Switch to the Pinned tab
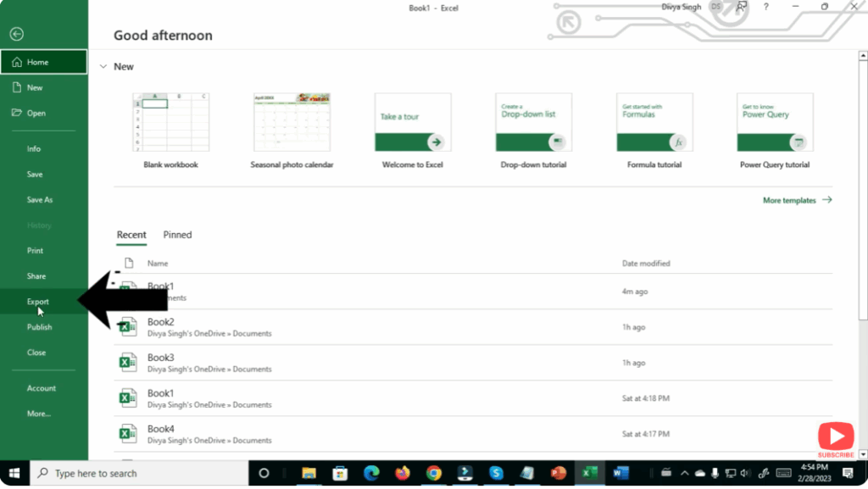Screen dimensions: 868x489 [x=177, y=235]
